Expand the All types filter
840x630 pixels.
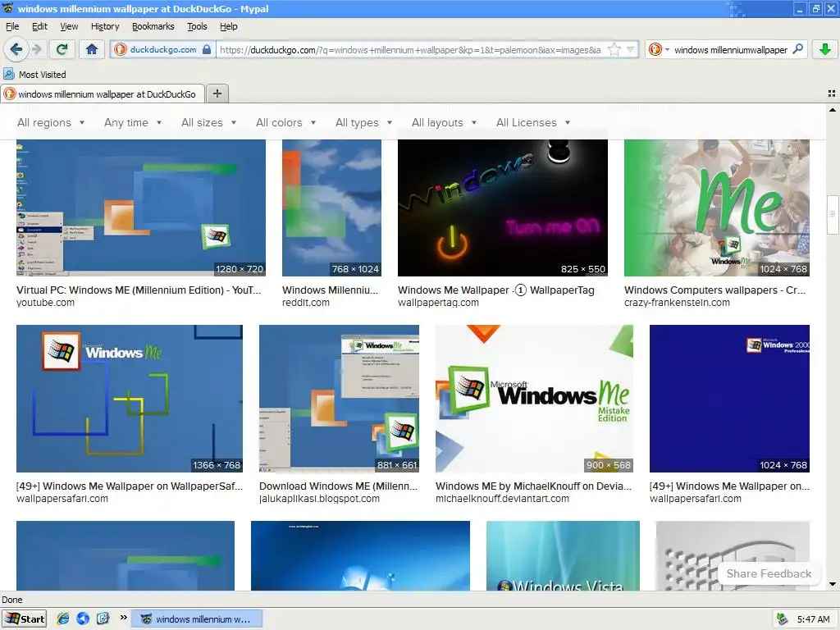(x=363, y=123)
